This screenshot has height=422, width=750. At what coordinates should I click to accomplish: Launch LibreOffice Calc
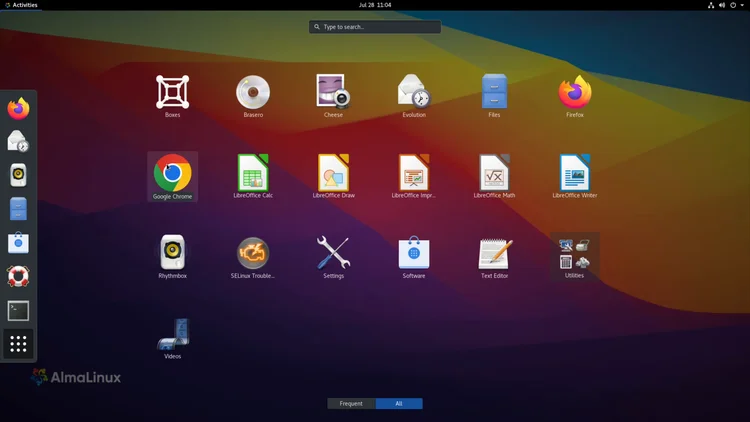253,176
